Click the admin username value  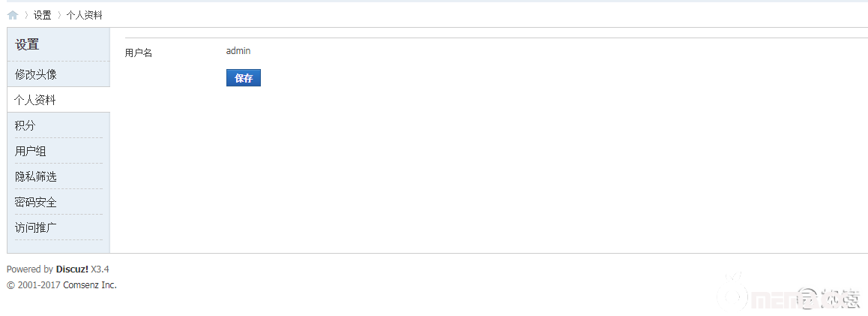[238, 51]
